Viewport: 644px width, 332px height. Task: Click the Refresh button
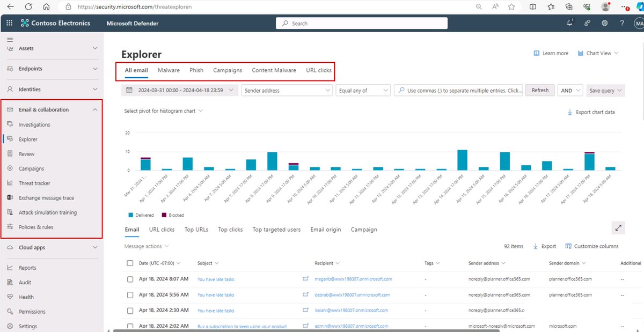[540, 90]
